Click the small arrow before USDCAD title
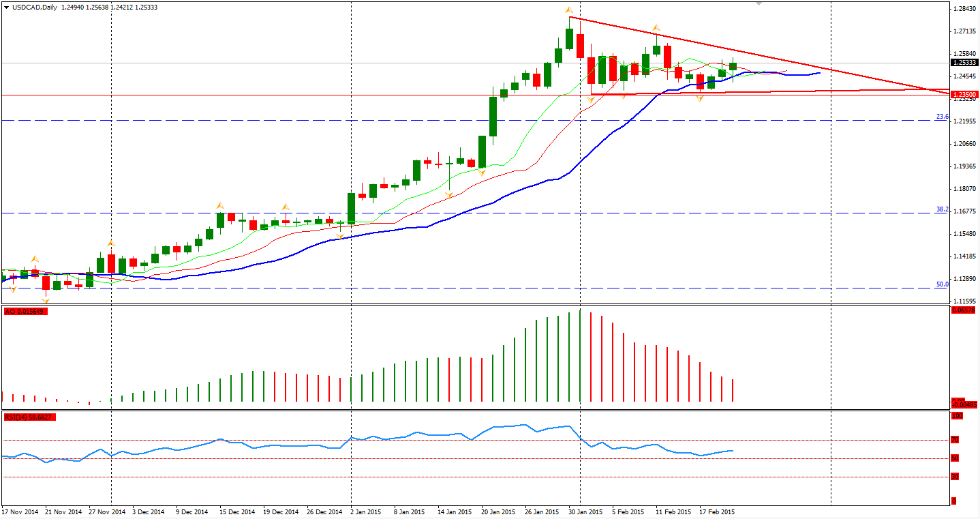The image size is (980, 519). pos(6,6)
